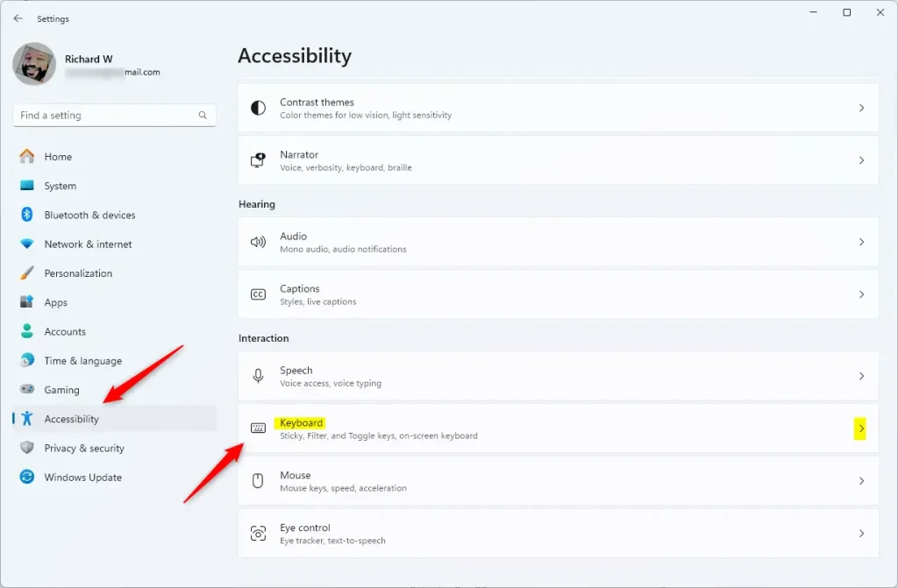Open Captions via right chevron arrow

point(861,294)
